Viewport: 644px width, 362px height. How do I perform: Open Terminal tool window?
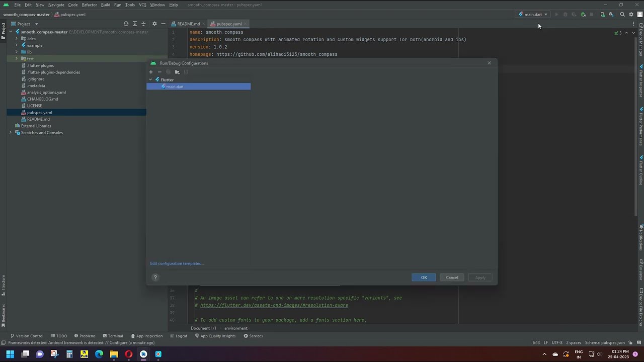[x=112, y=336]
